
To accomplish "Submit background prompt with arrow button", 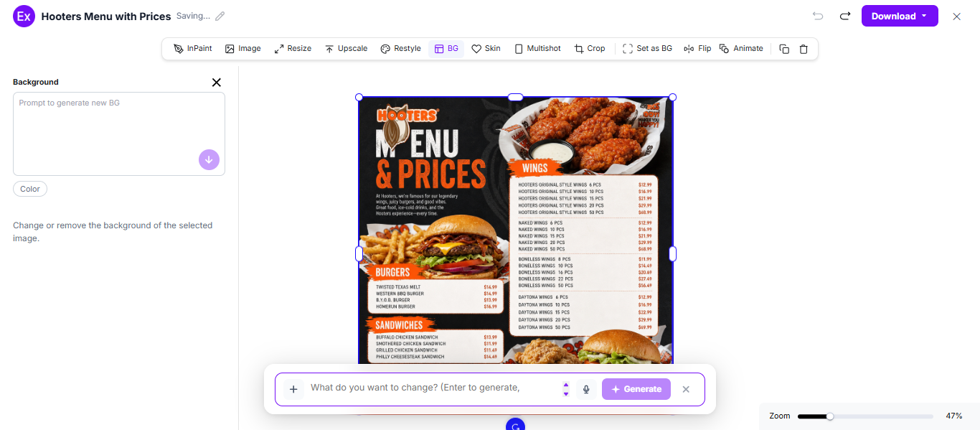I will [x=209, y=159].
